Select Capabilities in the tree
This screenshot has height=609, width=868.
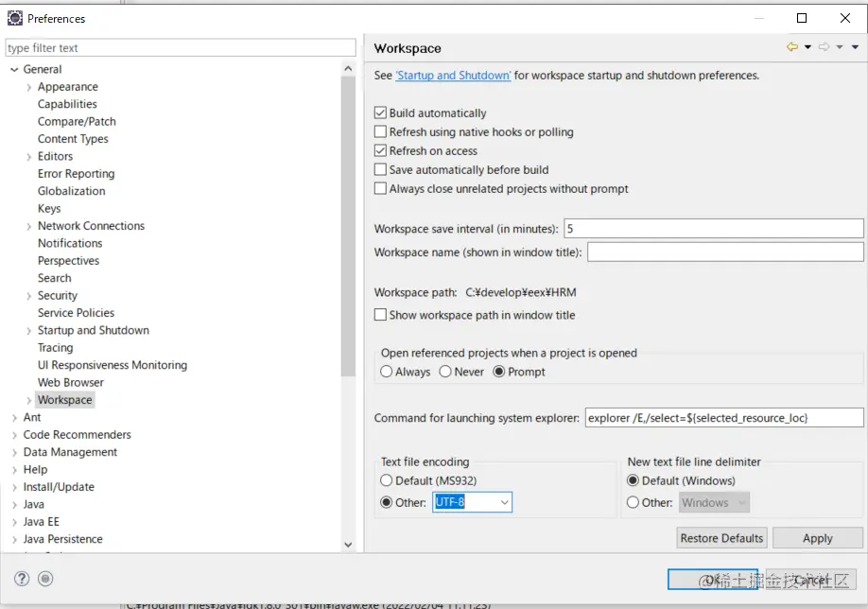point(67,104)
